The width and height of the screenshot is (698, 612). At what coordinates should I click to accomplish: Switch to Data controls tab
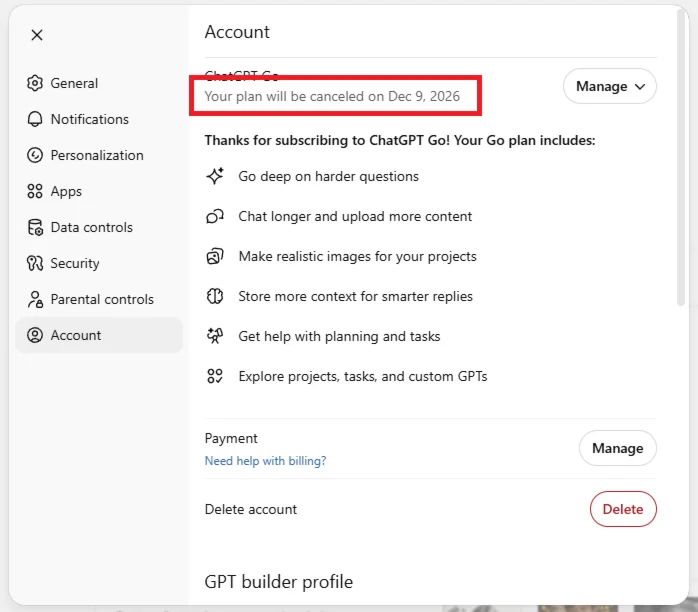click(x=92, y=227)
